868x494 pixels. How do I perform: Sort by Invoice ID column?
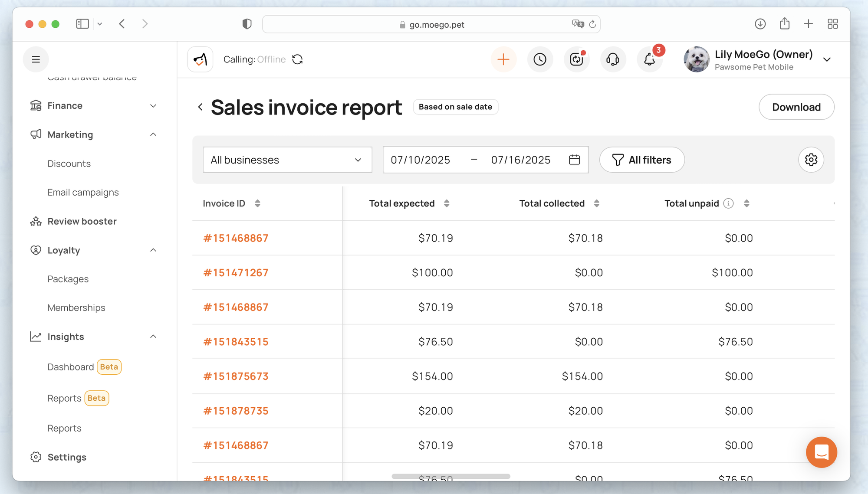pyautogui.click(x=257, y=203)
